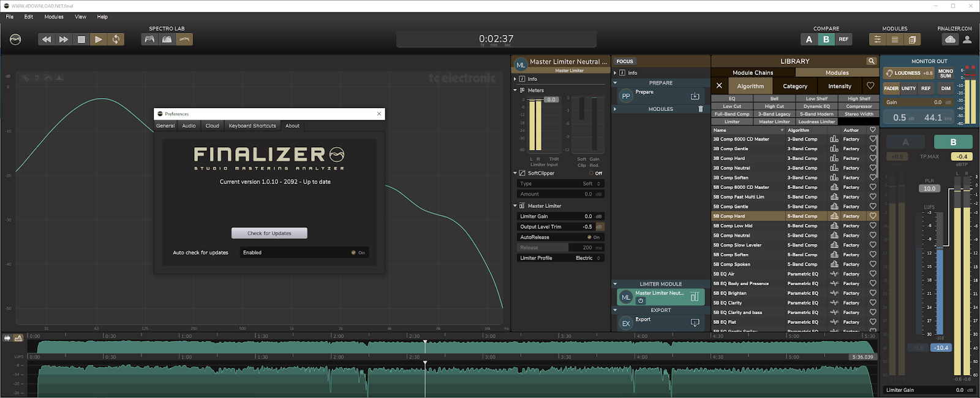
Task: Collapse the Meters section
Action: coord(515,90)
